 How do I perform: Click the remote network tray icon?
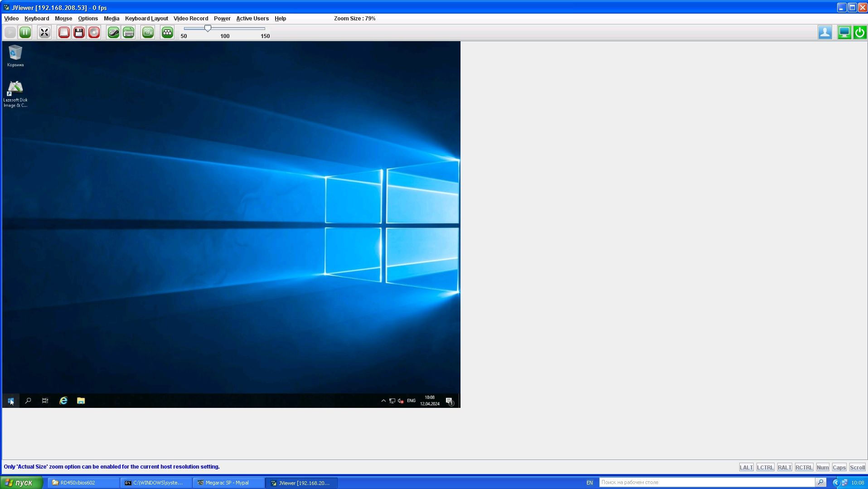[x=392, y=401]
